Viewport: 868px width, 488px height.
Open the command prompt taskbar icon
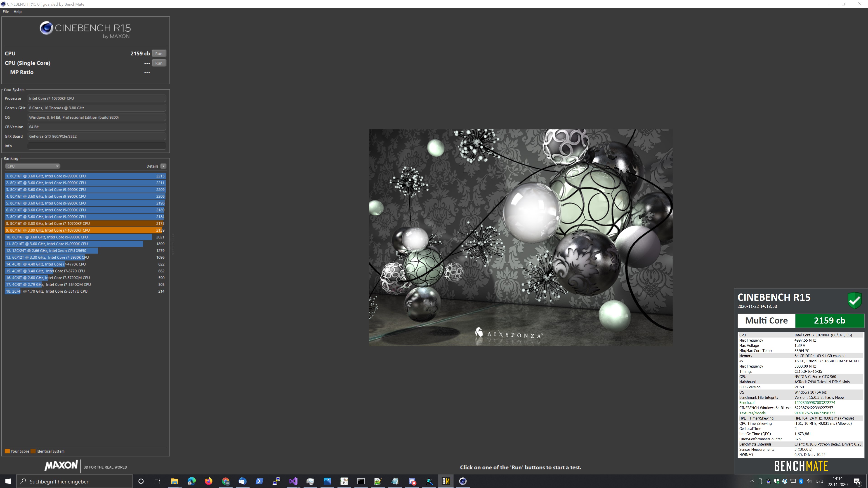[x=361, y=481]
